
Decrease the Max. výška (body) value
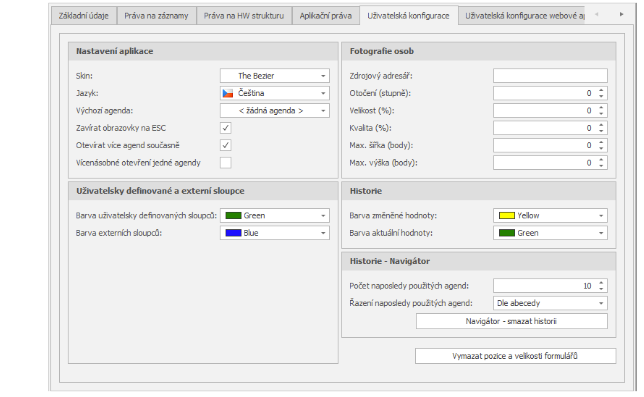coord(601,165)
